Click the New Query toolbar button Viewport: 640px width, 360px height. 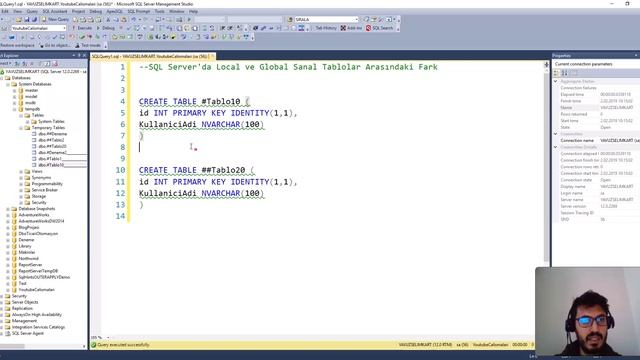point(55,19)
